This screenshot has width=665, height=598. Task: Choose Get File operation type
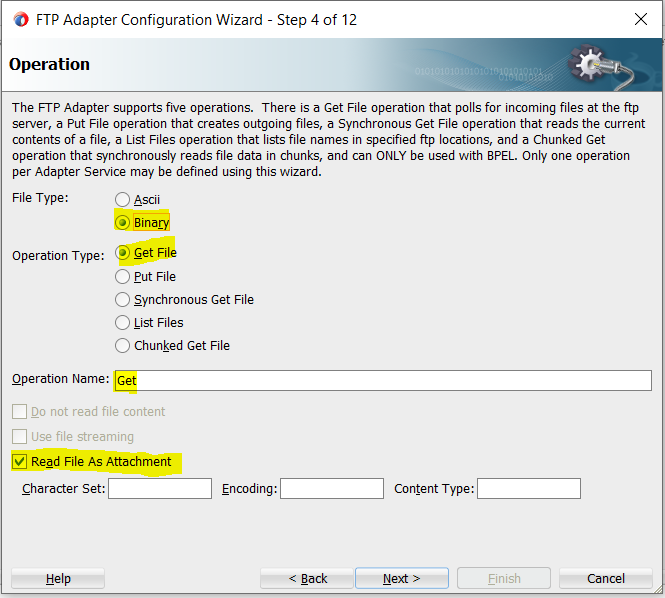coord(123,253)
